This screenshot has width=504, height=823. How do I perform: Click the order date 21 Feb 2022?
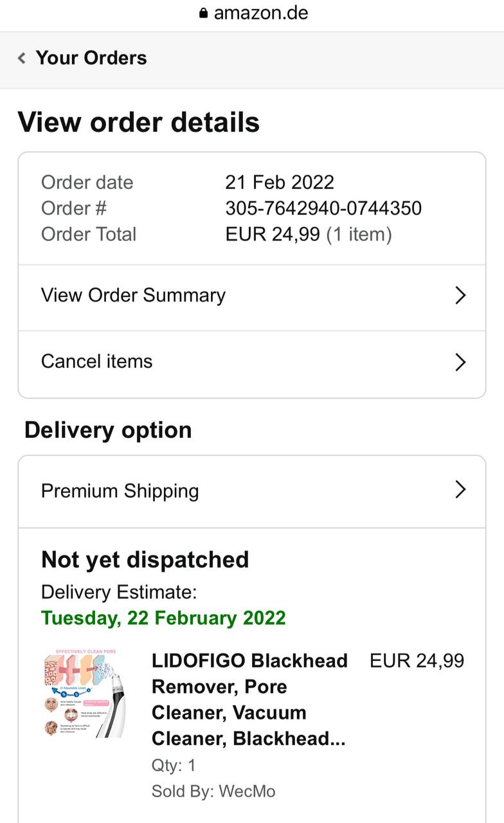pyautogui.click(x=280, y=182)
